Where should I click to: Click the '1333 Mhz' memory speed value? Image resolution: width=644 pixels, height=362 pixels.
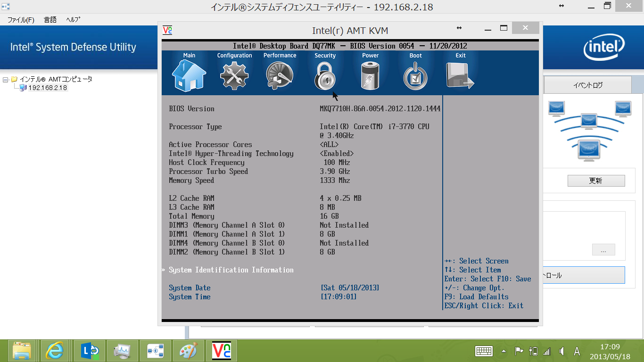(335, 181)
